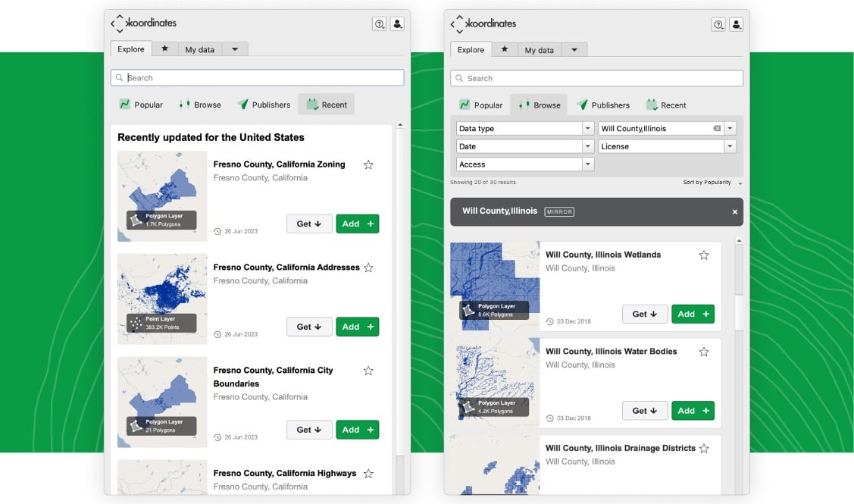This screenshot has width=854, height=504.
Task: Select Browse view in left panel
Action: tap(200, 105)
